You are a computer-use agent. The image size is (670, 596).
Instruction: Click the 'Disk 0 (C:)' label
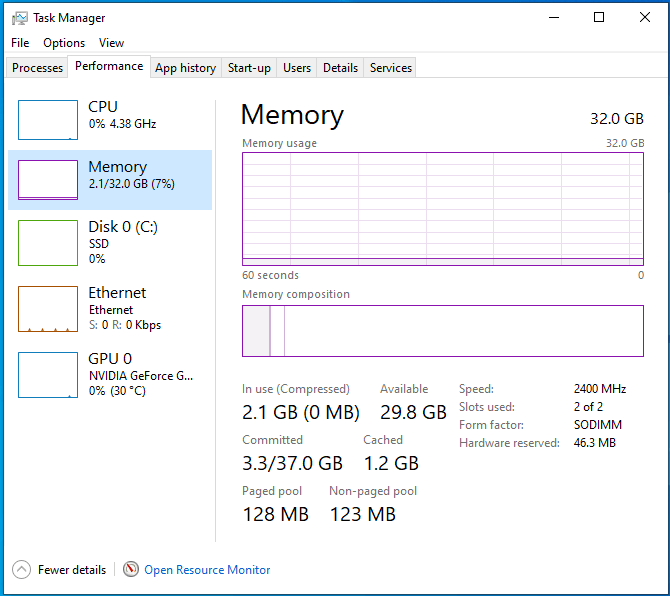click(123, 227)
